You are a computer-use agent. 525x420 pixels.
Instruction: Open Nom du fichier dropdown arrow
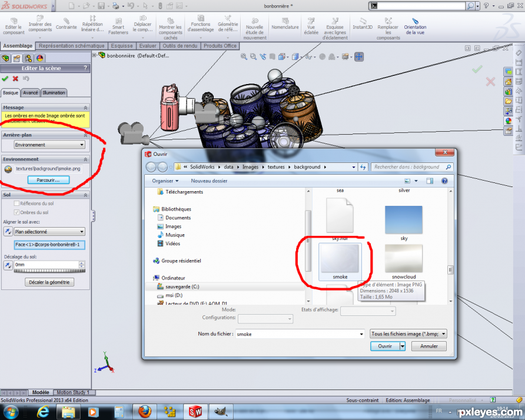click(x=361, y=334)
